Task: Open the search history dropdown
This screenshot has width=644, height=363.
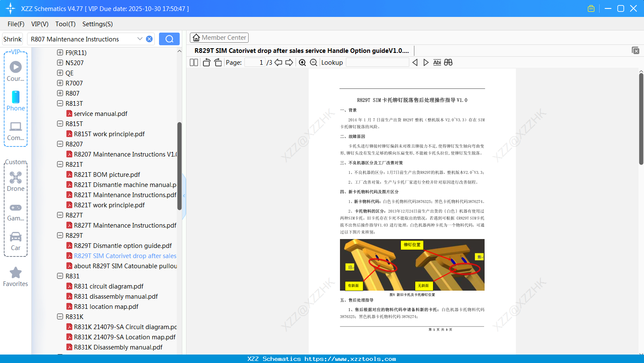Action: click(x=140, y=39)
